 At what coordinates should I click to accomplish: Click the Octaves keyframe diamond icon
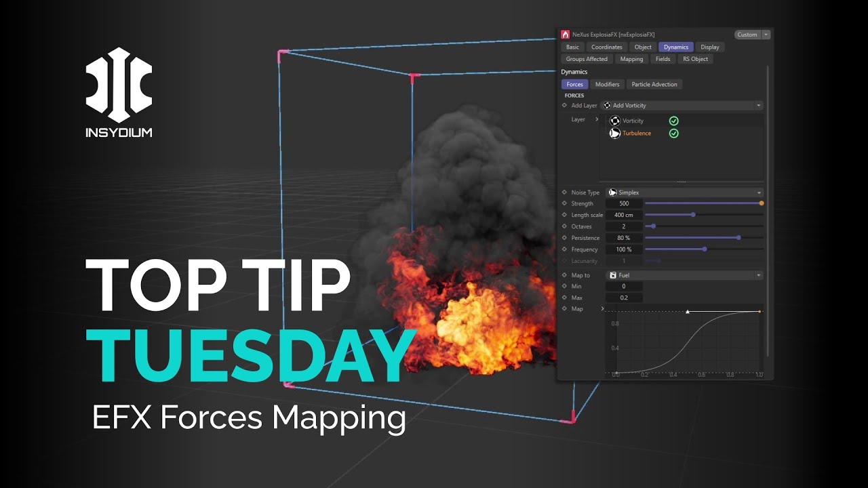click(564, 226)
